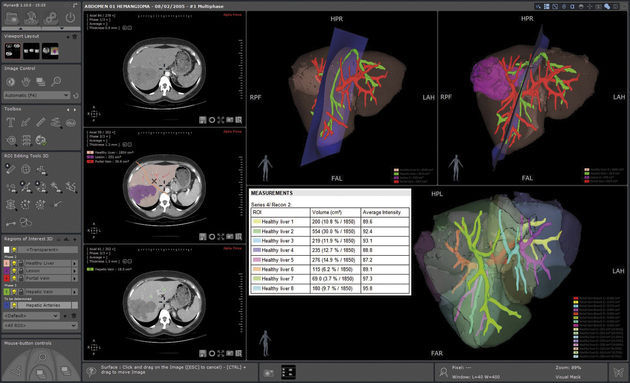Reset image control with the circular arrow icon

pos(76,95)
